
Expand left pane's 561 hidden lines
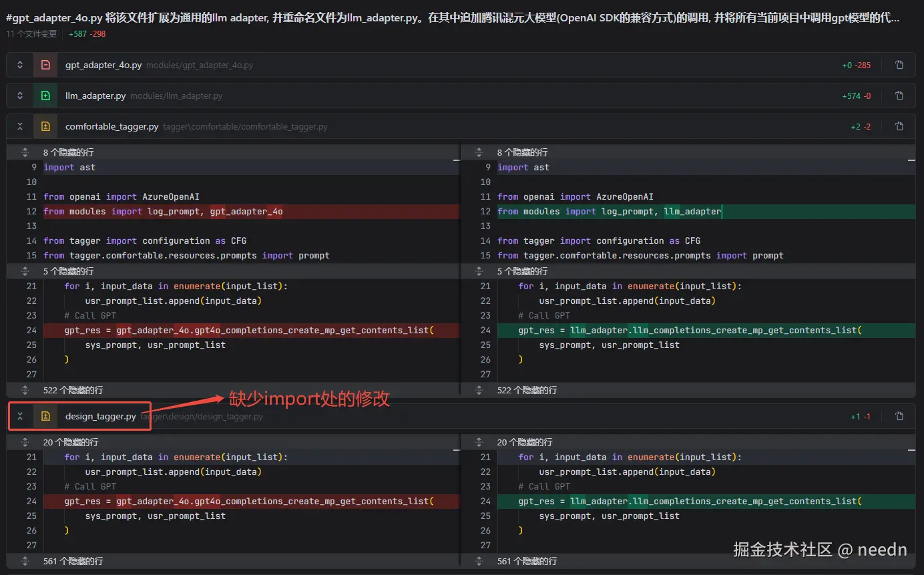pos(25,561)
